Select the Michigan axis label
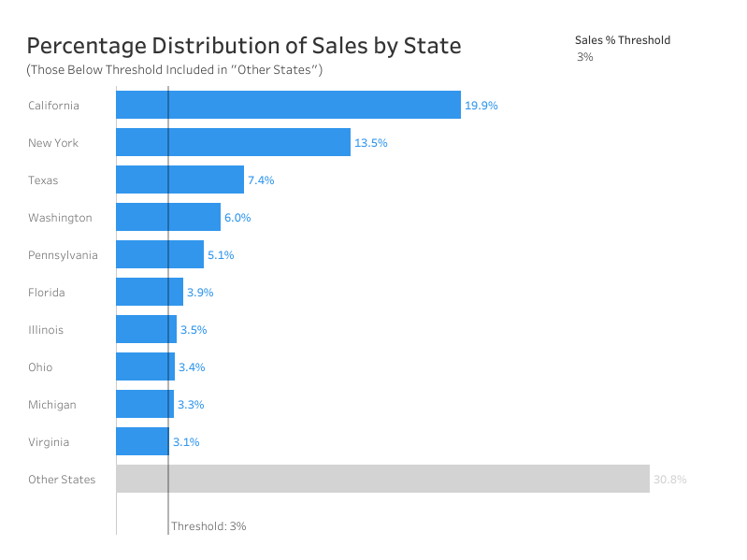The height and width of the screenshot is (560, 747). pyautogui.click(x=52, y=405)
